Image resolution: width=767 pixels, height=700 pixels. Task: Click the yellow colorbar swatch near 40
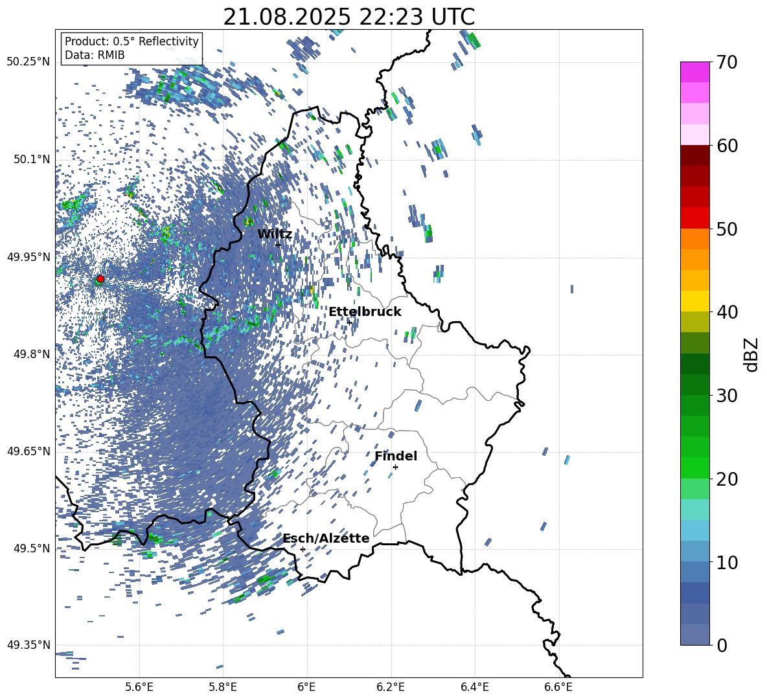coord(695,301)
